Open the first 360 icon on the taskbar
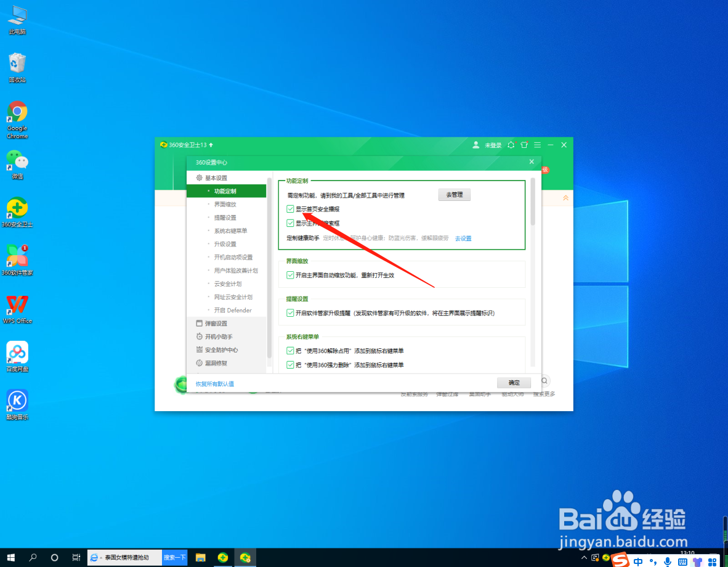This screenshot has height=567, width=728. pyautogui.click(x=223, y=558)
